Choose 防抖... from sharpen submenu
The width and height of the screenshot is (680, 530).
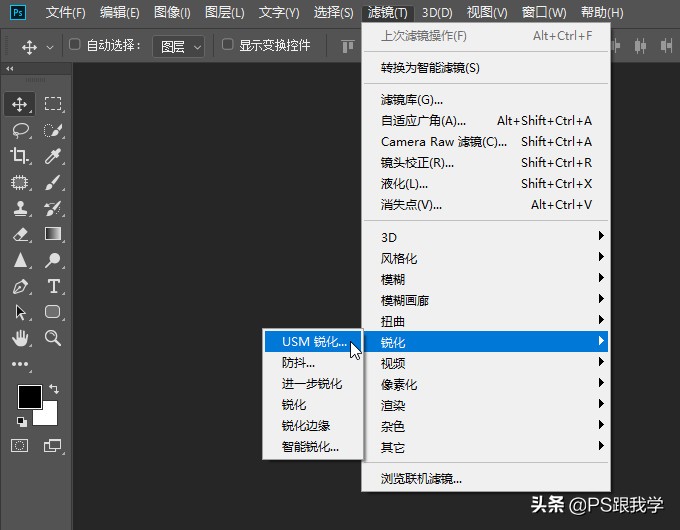click(x=313, y=363)
